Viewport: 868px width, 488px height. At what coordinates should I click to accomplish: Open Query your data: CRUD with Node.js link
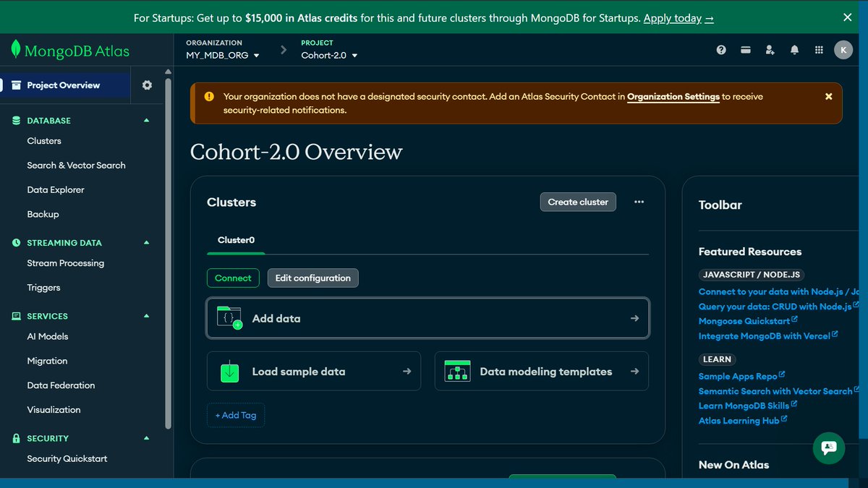coord(779,307)
